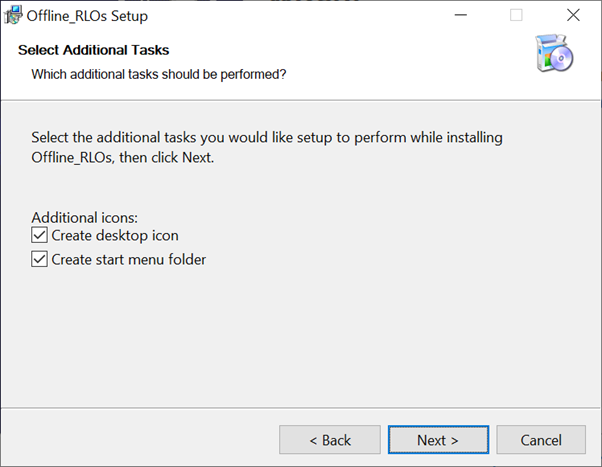
Task: Click the setup instruction paragraph text
Action: pyautogui.click(x=266, y=147)
